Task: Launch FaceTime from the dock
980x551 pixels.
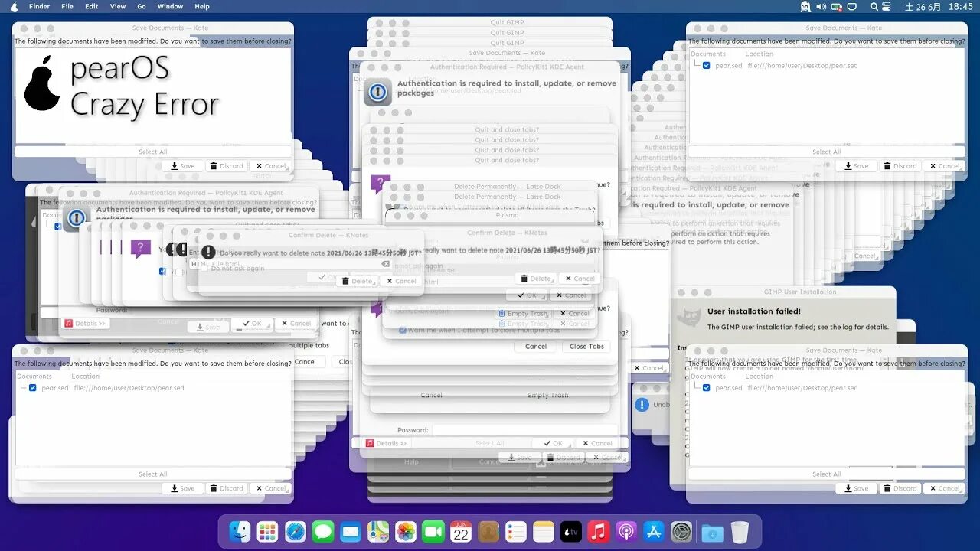Action: (433, 532)
